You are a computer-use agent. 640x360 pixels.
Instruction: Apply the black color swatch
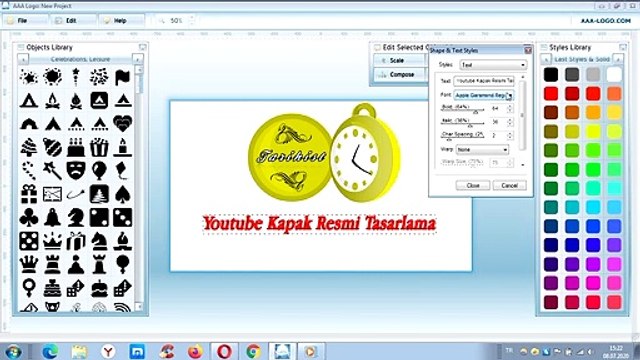(551, 74)
